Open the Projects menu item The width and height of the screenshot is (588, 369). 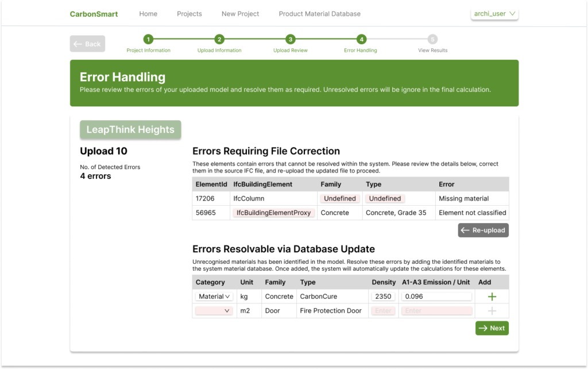(189, 13)
